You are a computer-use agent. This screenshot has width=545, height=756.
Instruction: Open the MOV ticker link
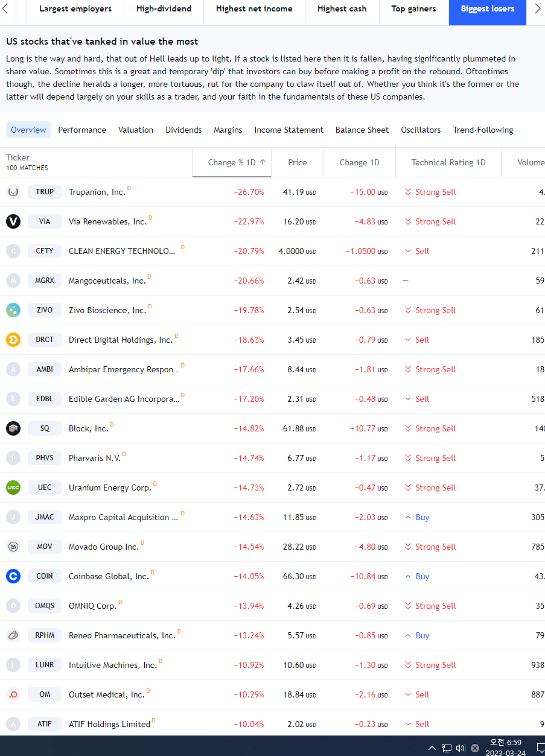[x=45, y=547]
